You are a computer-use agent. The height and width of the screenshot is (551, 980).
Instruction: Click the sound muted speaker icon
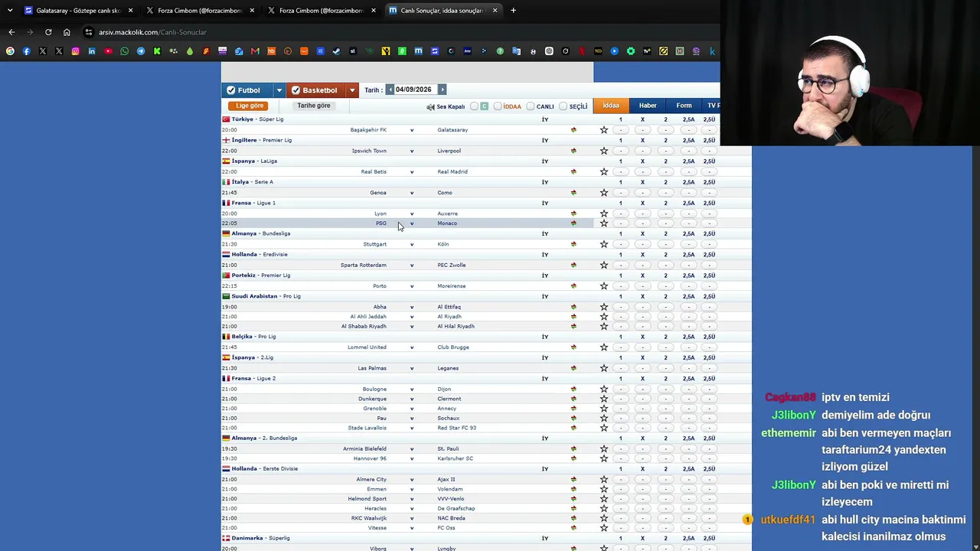[x=430, y=107]
